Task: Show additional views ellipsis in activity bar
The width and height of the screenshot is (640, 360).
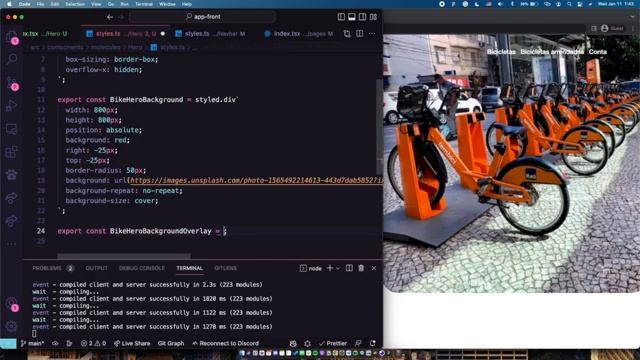Action: click(x=11, y=244)
